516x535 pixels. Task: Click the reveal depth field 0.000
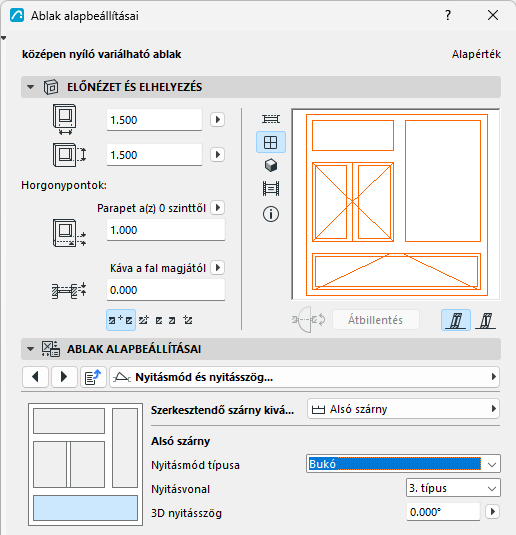(166, 290)
